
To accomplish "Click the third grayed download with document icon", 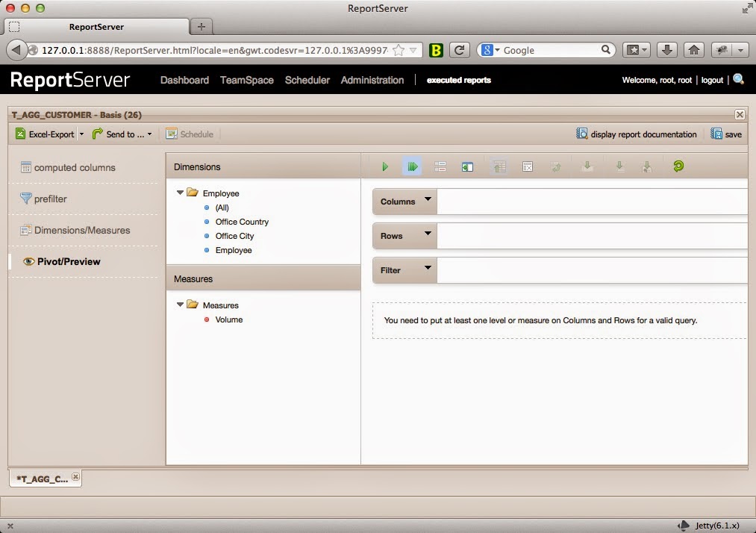I will (647, 167).
